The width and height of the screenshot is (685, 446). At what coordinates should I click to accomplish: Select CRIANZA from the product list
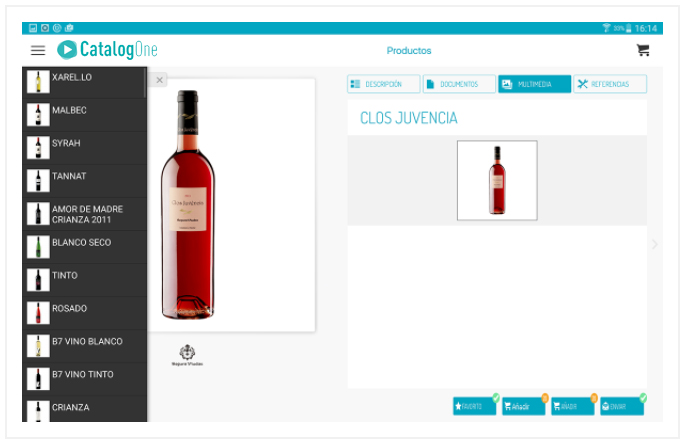[84, 409]
